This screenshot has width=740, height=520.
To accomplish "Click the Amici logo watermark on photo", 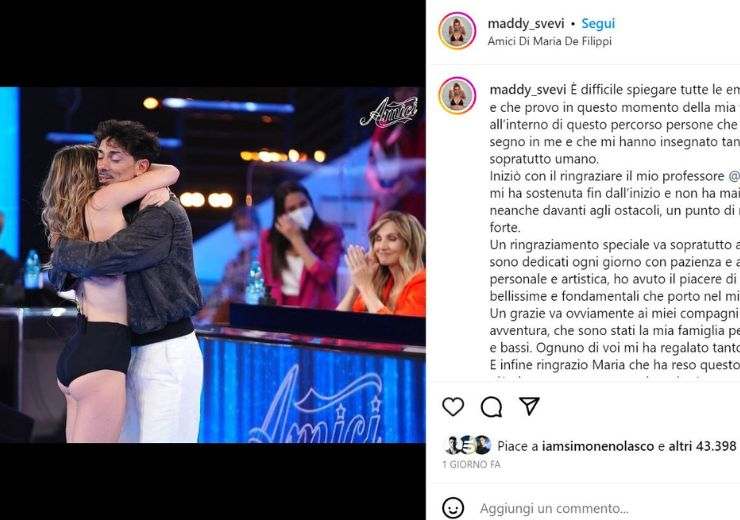I will pos(389,112).
